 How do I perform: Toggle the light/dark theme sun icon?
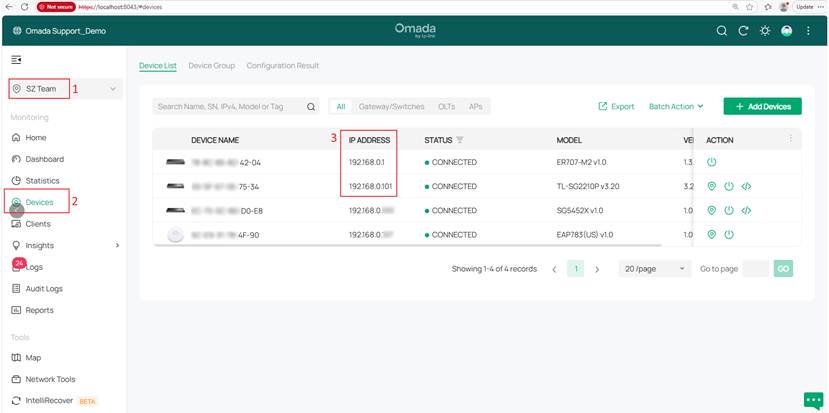pos(765,31)
